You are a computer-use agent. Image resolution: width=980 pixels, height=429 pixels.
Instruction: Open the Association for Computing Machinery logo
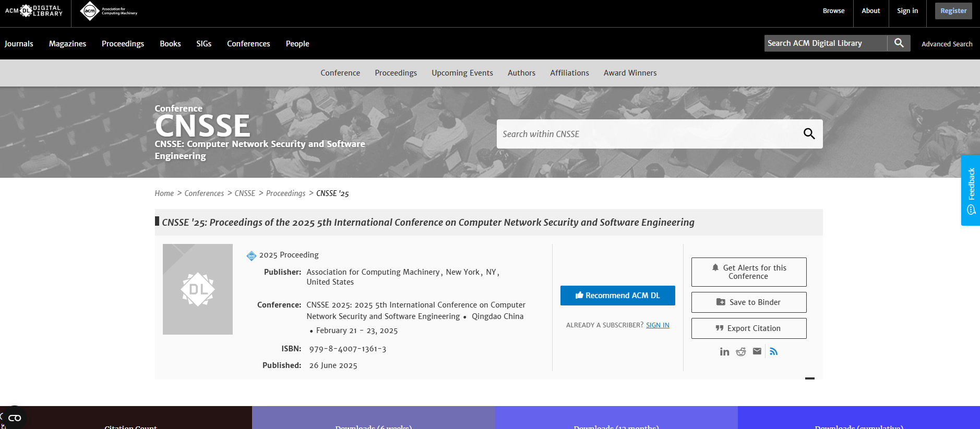pos(109,11)
